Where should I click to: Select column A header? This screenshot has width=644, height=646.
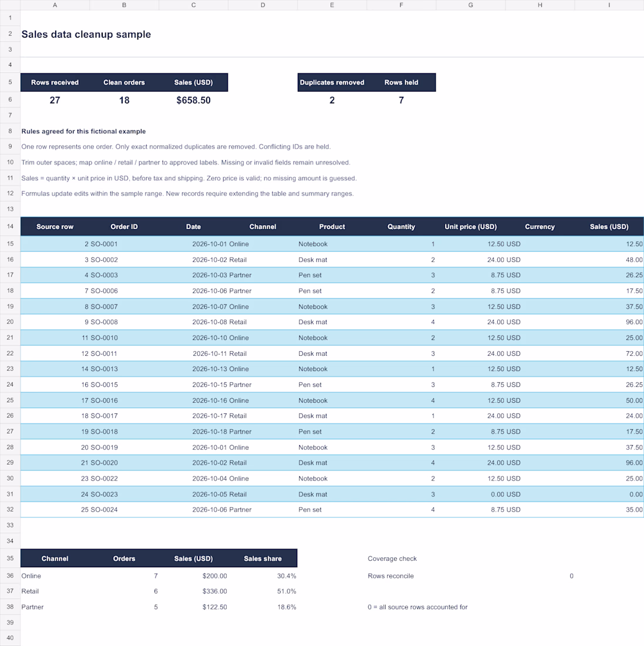coord(55,5)
